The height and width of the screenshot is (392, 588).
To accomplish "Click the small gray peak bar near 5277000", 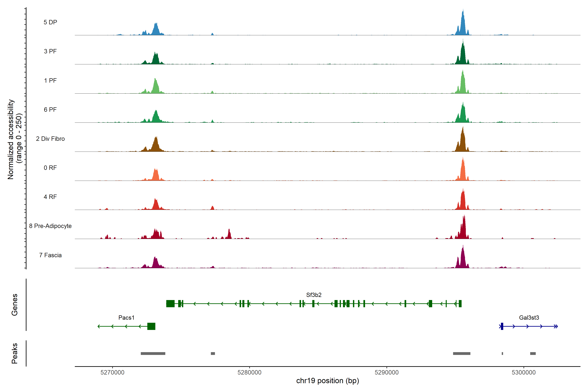I will point(213,353).
